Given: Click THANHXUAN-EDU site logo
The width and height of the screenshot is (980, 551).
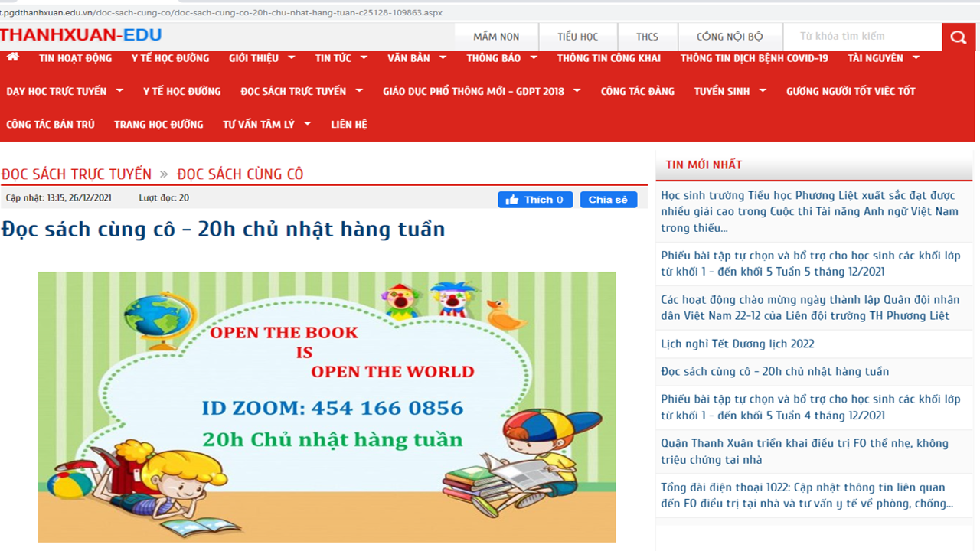Looking at the screenshot, I should pos(80,34).
